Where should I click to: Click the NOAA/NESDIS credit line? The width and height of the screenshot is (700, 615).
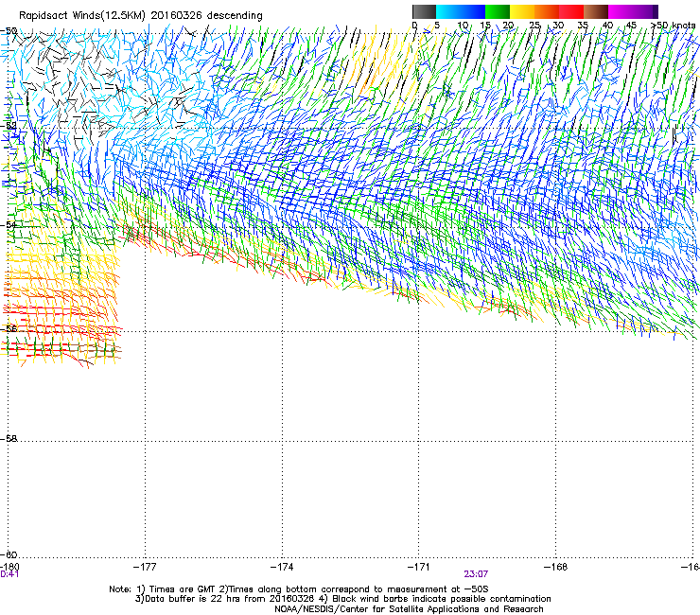tap(409, 609)
